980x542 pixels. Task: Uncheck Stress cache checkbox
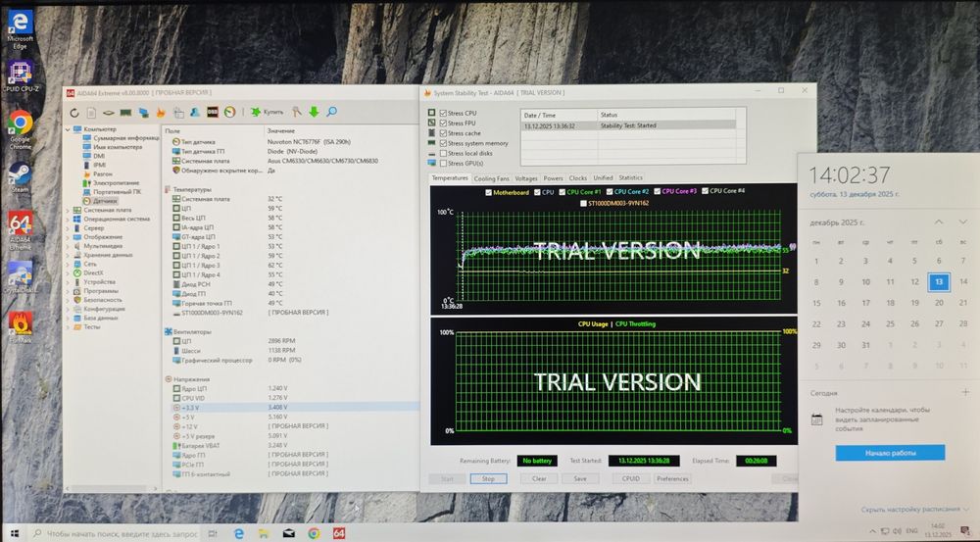coord(443,133)
